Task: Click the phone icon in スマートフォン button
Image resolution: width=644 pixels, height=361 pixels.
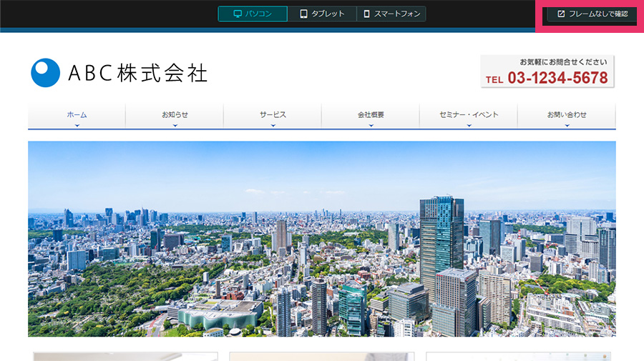Action: click(366, 14)
